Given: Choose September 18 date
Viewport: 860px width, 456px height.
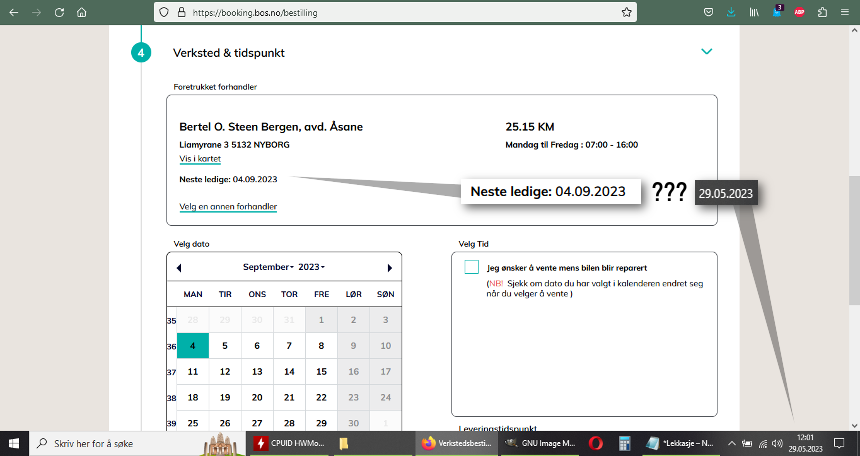Looking at the screenshot, I should (x=193, y=397).
